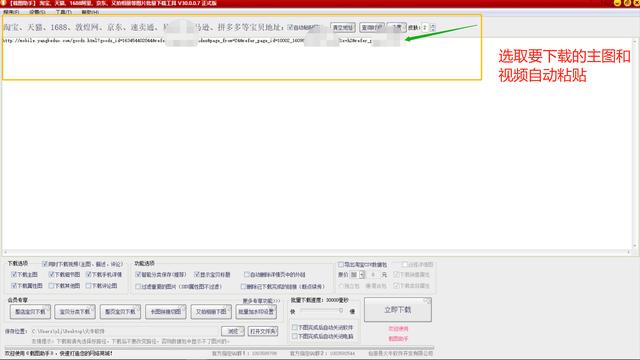Click the 整店宝贝下载 member button
The image size is (640, 360).
point(30,311)
